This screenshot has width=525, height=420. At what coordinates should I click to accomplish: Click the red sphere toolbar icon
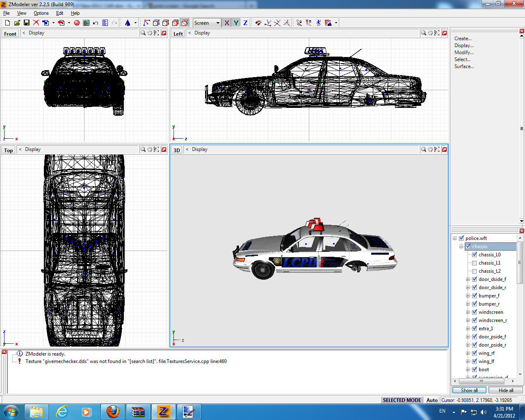click(77, 23)
